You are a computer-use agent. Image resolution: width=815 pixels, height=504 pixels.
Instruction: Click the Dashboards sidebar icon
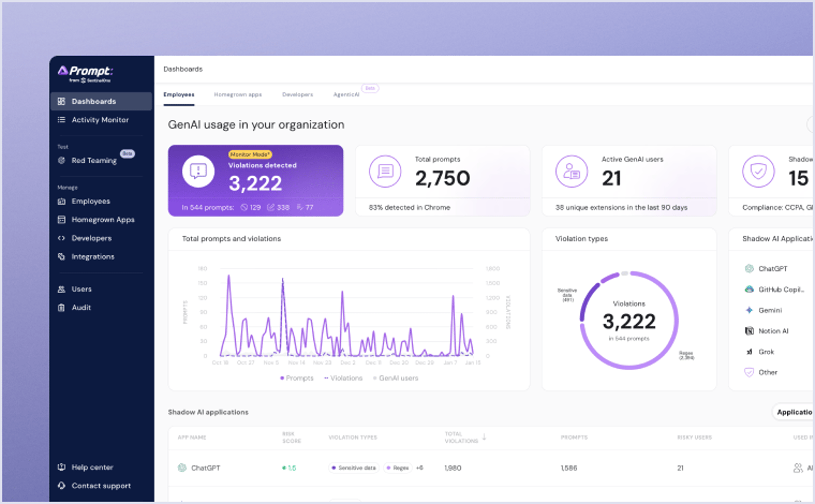tap(61, 101)
